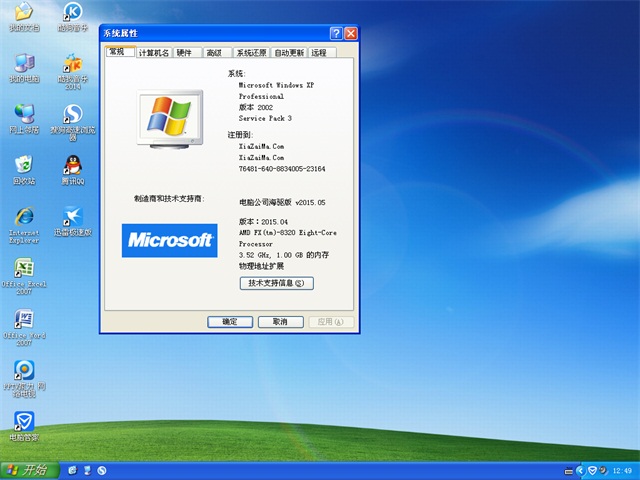Launch 迅雷极速版 desktop shortcut

click(72, 218)
